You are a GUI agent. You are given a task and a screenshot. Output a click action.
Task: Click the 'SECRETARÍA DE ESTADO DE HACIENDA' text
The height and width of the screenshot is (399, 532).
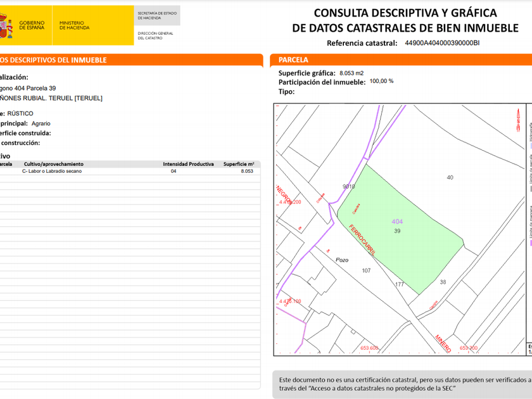157,15
